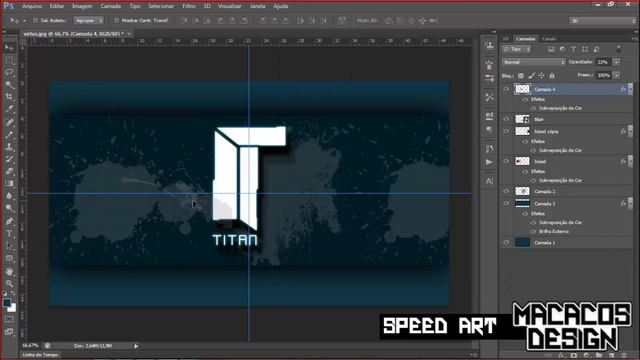Select the Pen tool
This screenshot has height=360, width=640.
click(9, 222)
